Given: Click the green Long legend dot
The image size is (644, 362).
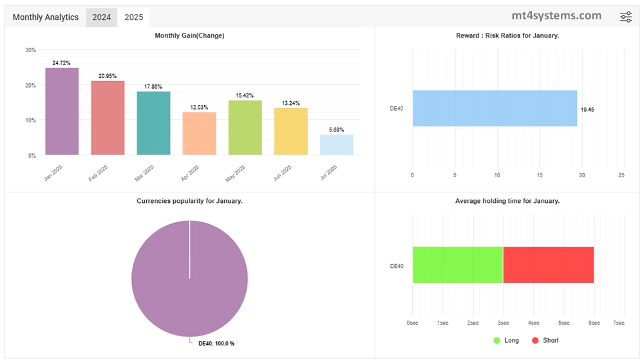Looking at the screenshot, I should 497,340.
